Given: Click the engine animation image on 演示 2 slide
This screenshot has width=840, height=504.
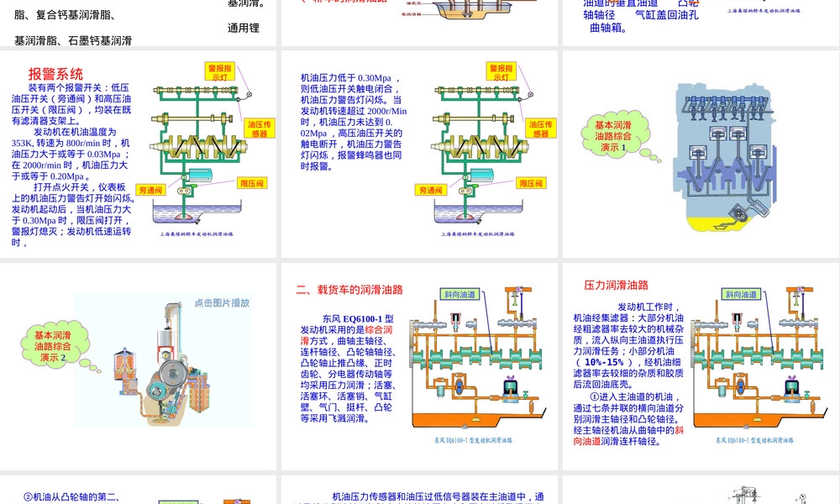Looking at the screenshot, I should [164, 360].
